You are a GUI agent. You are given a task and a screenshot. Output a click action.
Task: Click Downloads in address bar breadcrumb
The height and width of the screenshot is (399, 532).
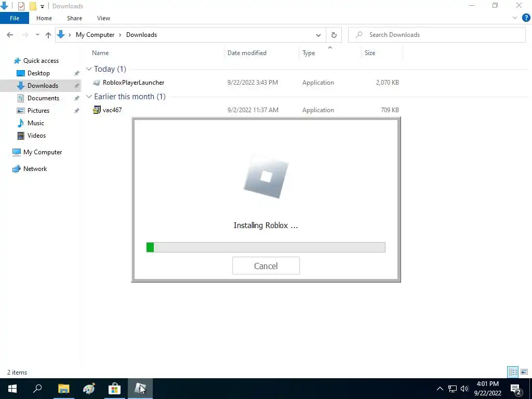[x=141, y=35]
